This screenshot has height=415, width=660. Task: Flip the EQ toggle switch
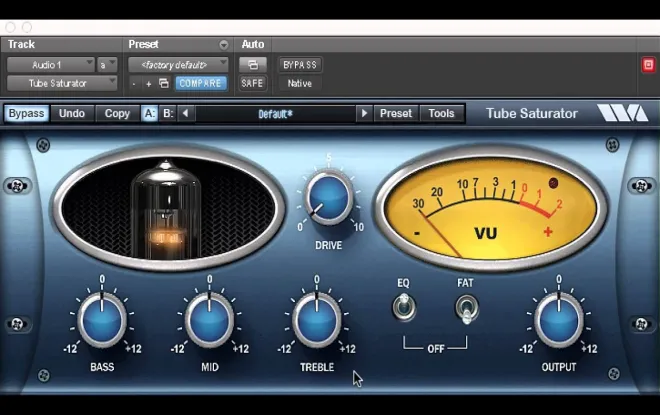click(x=404, y=307)
